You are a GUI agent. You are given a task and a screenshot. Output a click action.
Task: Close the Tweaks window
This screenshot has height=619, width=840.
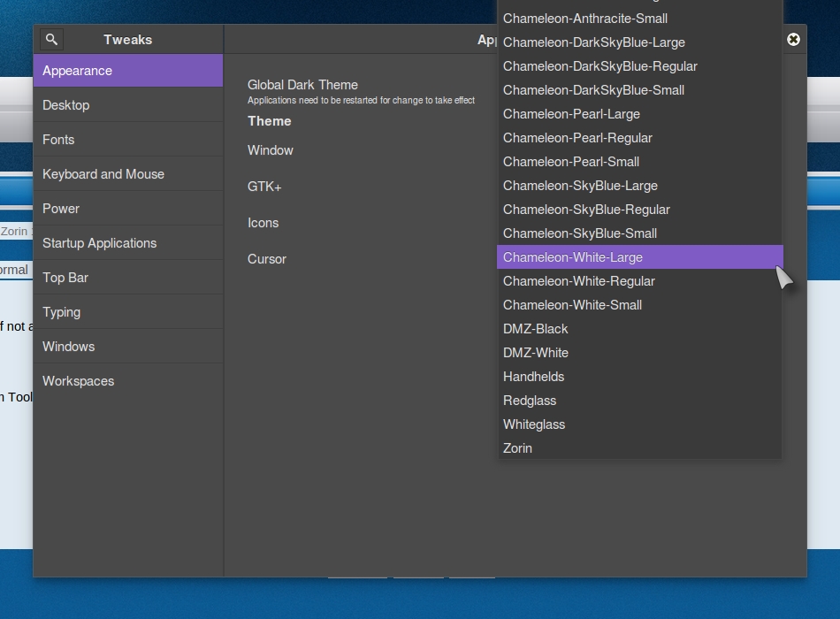point(793,39)
